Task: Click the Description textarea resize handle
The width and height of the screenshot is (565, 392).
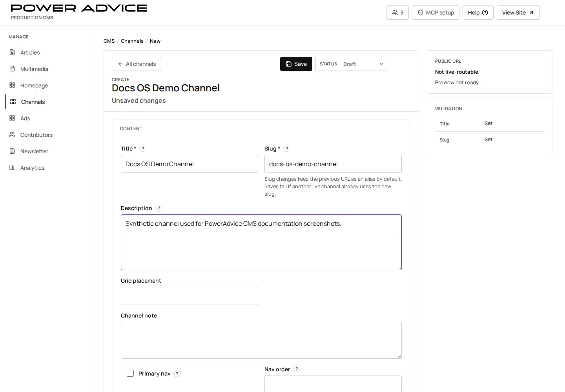Action: click(x=399, y=268)
